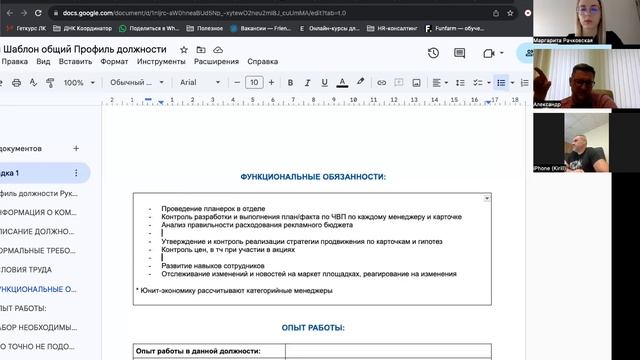Insert a checklist
This screenshot has height=360, width=640.
(478, 83)
